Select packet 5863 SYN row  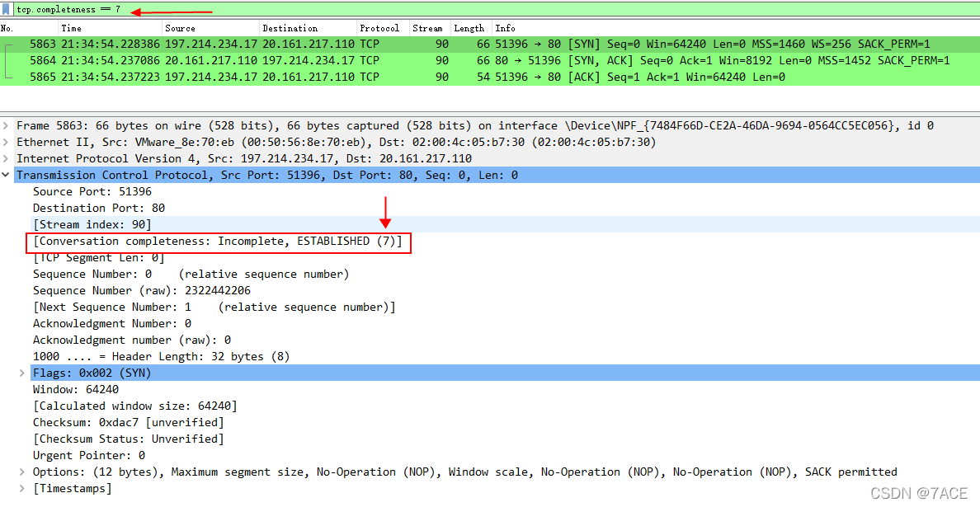pos(490,45)
